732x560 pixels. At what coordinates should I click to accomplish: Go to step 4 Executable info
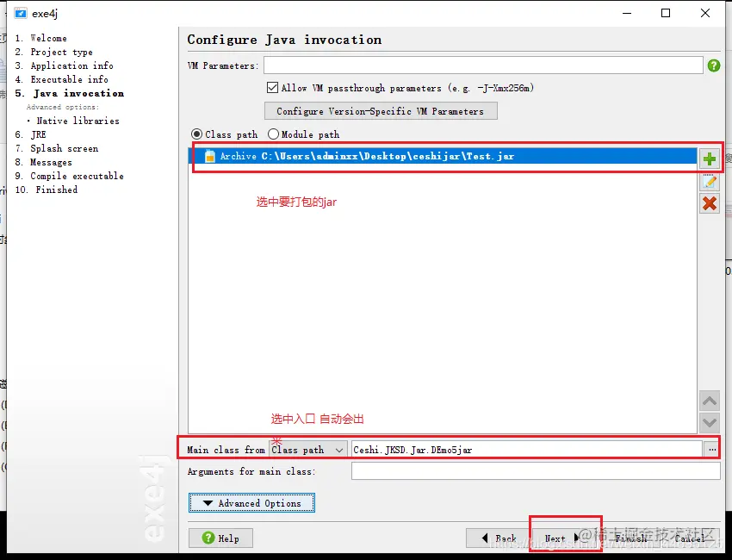[x=62, y=79]
